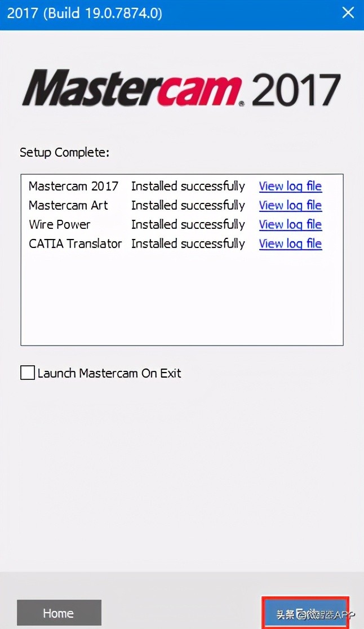Click CATIA Translator's Installed successfully status

point(188,243)
